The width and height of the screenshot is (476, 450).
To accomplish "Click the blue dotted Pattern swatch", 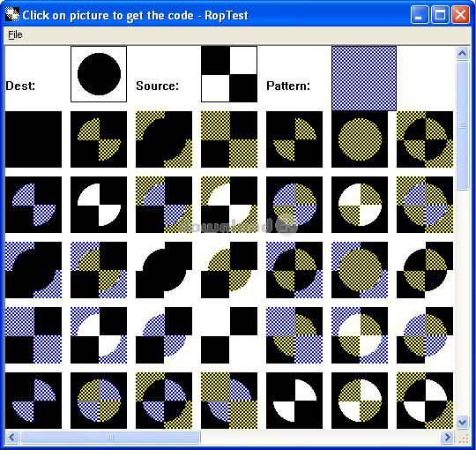I will pyautogui.click(x=364, y=79).
